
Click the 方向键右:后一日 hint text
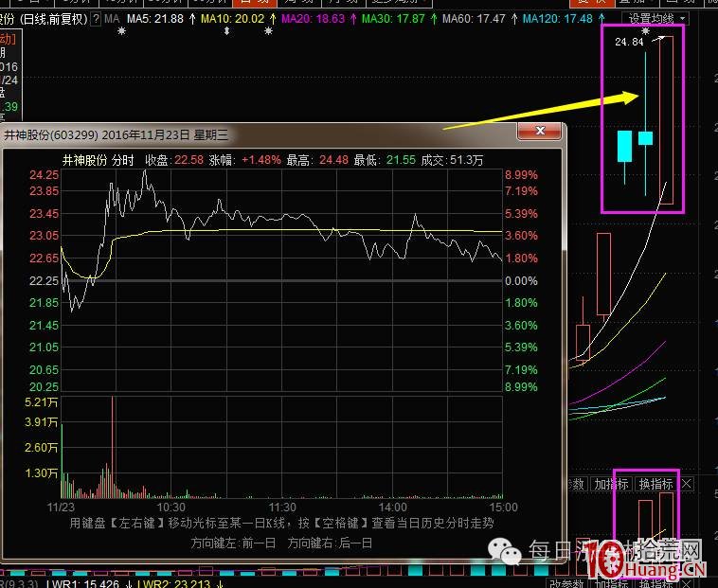pos(330,543)
